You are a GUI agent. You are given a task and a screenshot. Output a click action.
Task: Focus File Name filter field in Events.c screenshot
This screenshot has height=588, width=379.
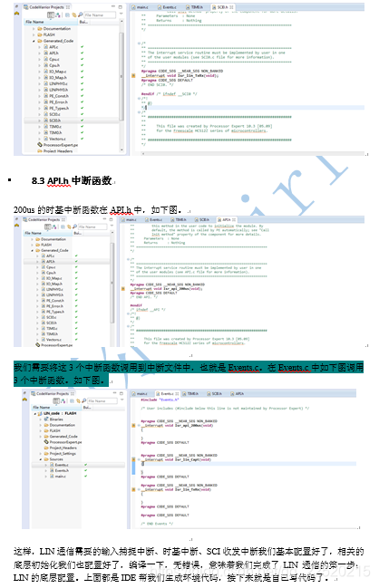click(102, 400)
